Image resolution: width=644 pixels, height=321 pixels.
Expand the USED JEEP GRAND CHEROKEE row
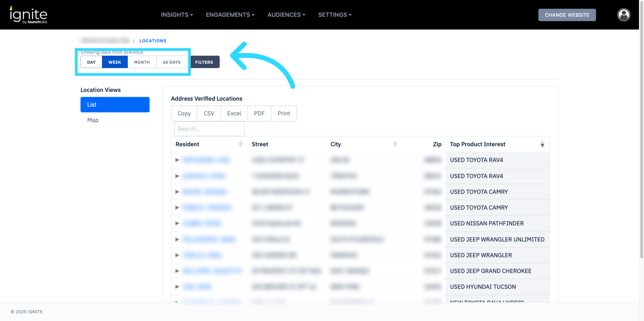177,271
